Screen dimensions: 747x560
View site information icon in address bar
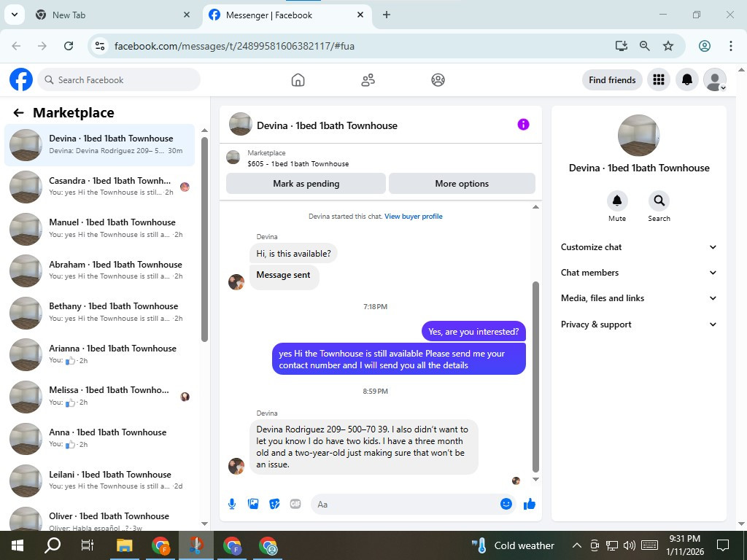click(100, 46)
